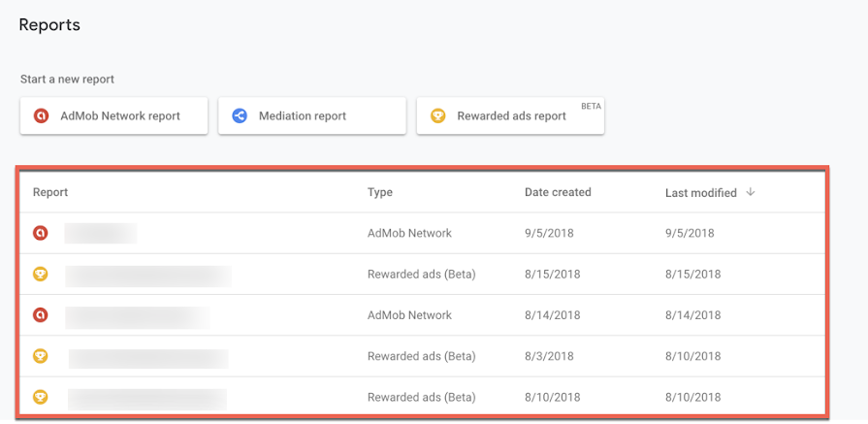Click the Start a new report label
Screen dimensions: 868x424
(x=67, y=80)
